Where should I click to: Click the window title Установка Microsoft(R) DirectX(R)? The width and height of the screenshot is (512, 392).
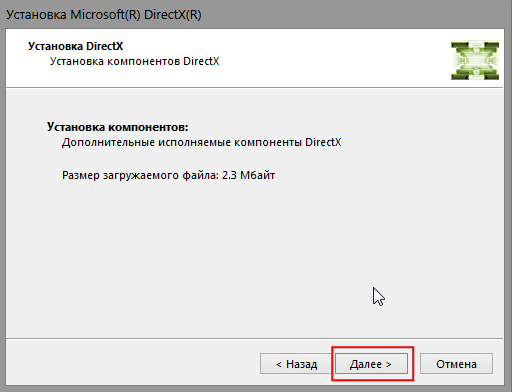(x=104, y=15)
